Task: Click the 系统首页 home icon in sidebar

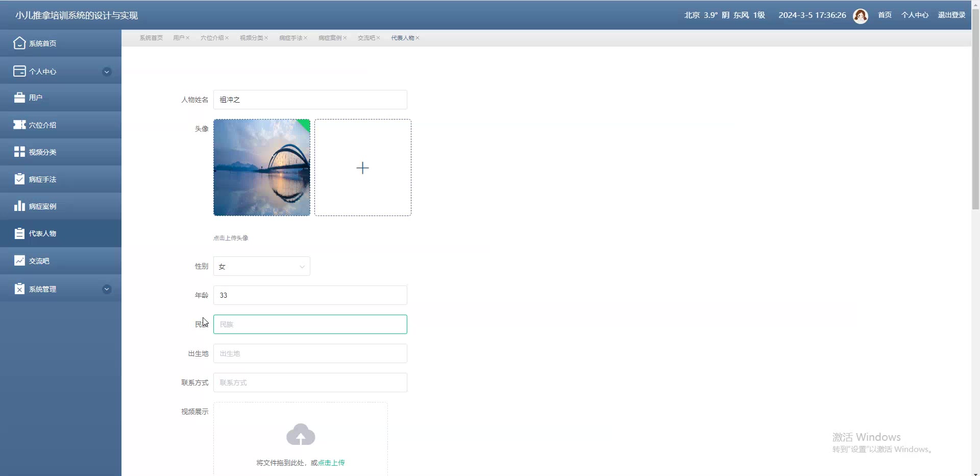Action: click(x=19, y=43)
